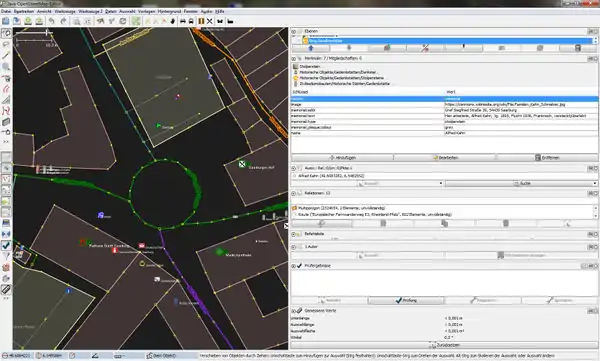Select the Lasso tool in left sidebar

[x=6, y=45]
